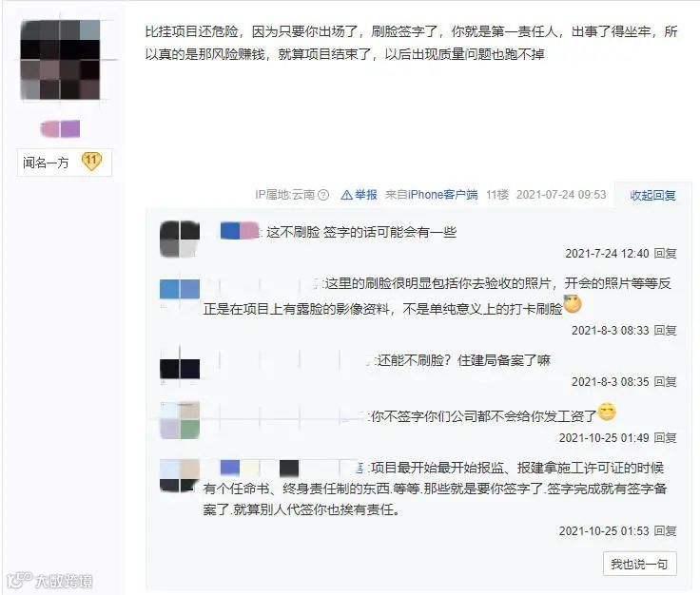Reply to the 2021-8-3 08:35 comment
This screenshot has width=700, height=595.
click(x=665, y=381)
